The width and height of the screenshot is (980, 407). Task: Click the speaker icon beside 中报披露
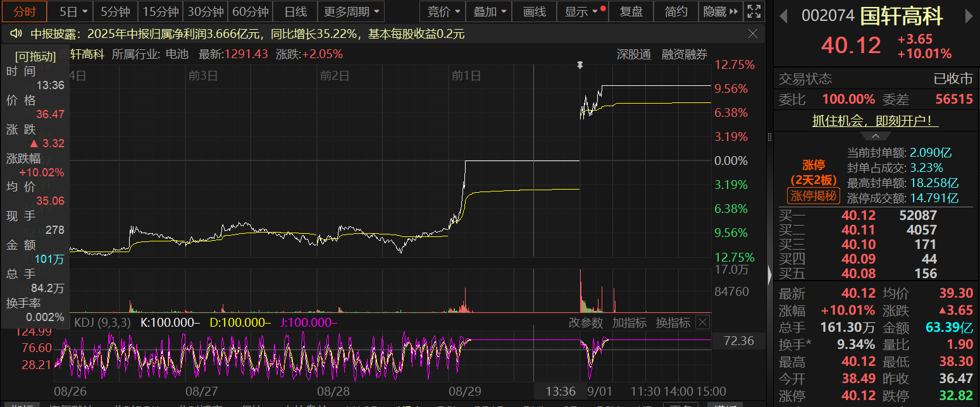[x=17, y=34]
